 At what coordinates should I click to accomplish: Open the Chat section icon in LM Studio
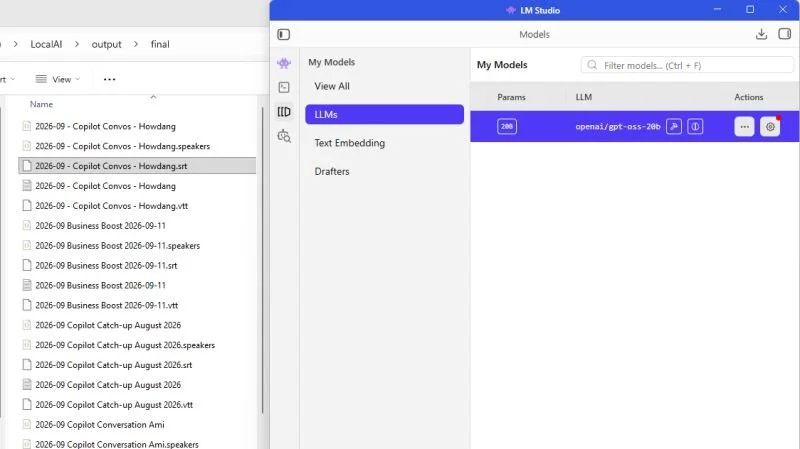click(x=284, y=63)
